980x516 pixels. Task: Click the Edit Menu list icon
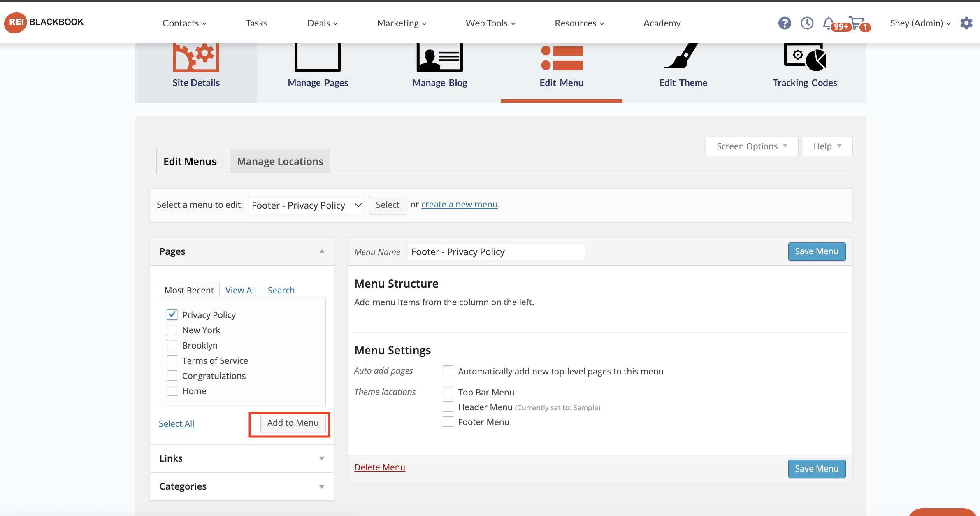tap(562, 58)
